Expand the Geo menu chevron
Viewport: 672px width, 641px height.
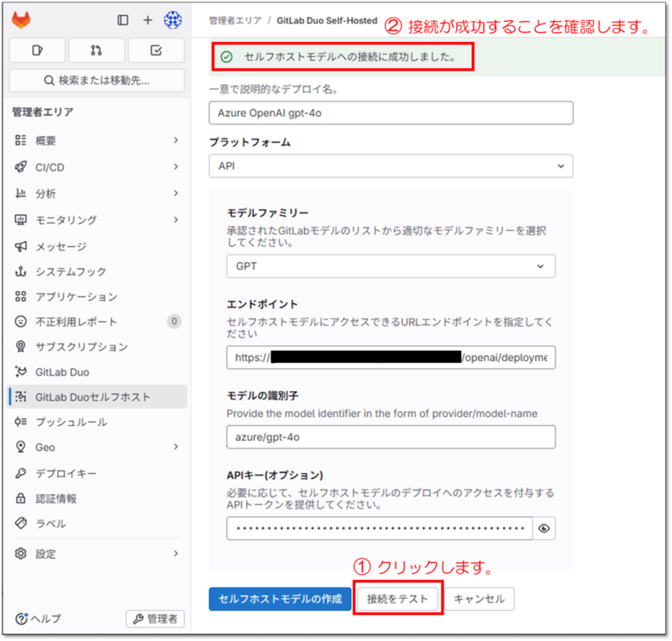(x=176, y=447)
